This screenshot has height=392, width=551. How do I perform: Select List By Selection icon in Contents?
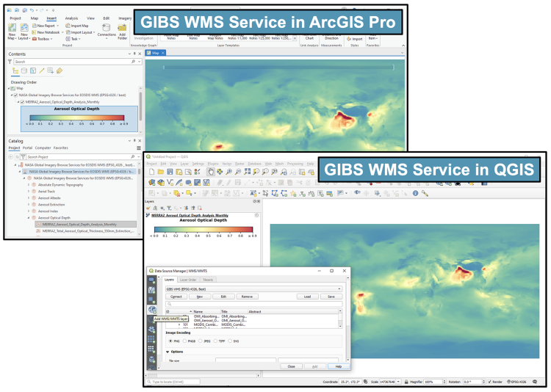(x=32, y=71)
